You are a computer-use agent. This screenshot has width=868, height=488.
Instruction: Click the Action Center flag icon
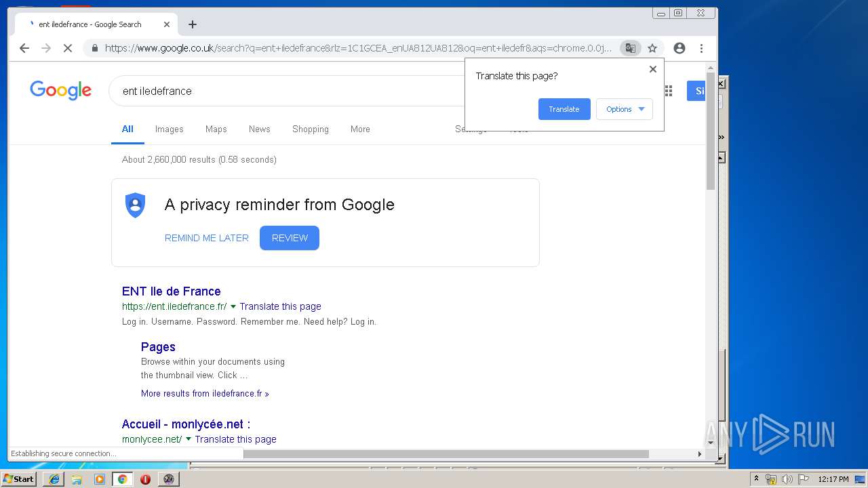[x=804, y=479]
